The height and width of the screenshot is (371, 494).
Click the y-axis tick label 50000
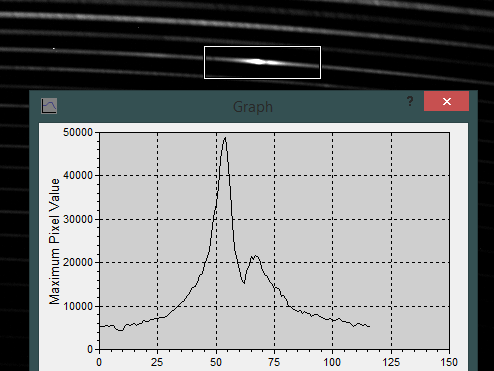pyautogui.click(x=78, y=132)
